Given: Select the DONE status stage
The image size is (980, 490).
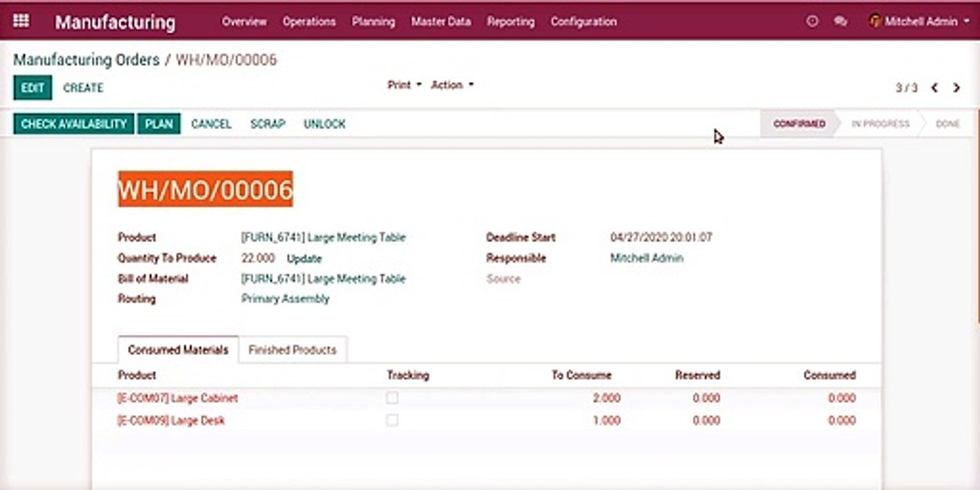Looking at the screenshot, I should [x=947, y=124].
